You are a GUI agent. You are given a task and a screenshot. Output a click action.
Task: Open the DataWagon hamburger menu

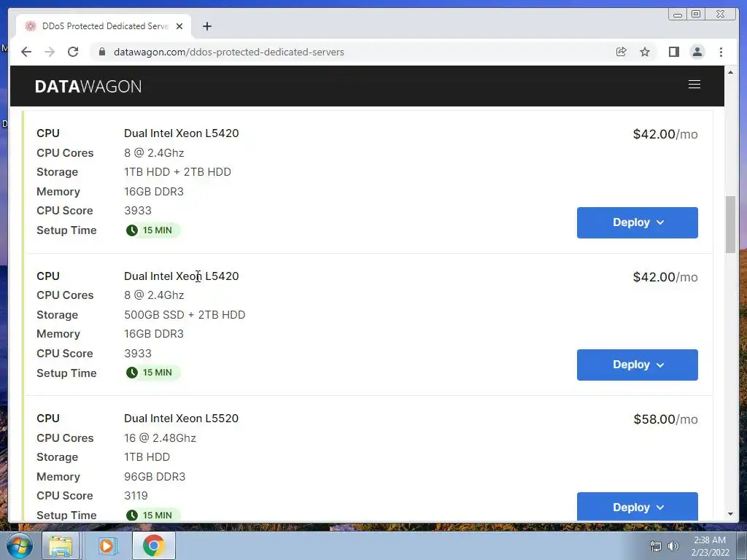[694, 85]
